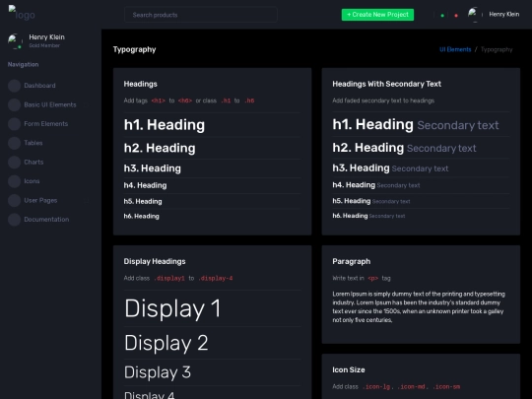532x399 pixels.
Task: Click the <h1> code tag text
Action: coord(158,100)
